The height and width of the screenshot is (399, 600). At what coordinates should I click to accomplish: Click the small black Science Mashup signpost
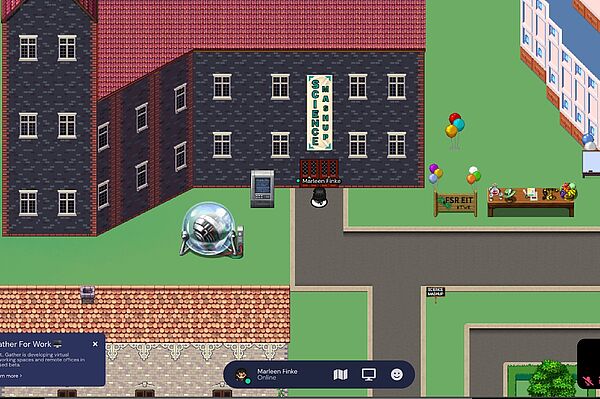tap(435, 295)
